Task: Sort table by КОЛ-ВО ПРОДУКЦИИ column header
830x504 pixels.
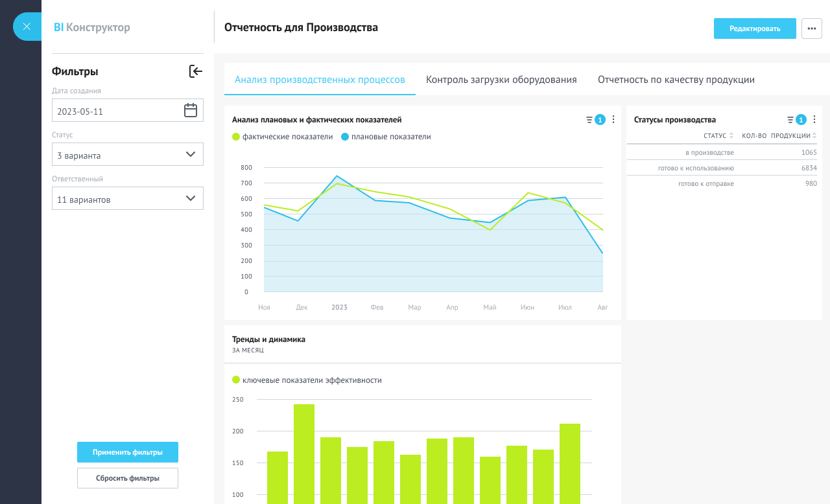Action: 779,135
